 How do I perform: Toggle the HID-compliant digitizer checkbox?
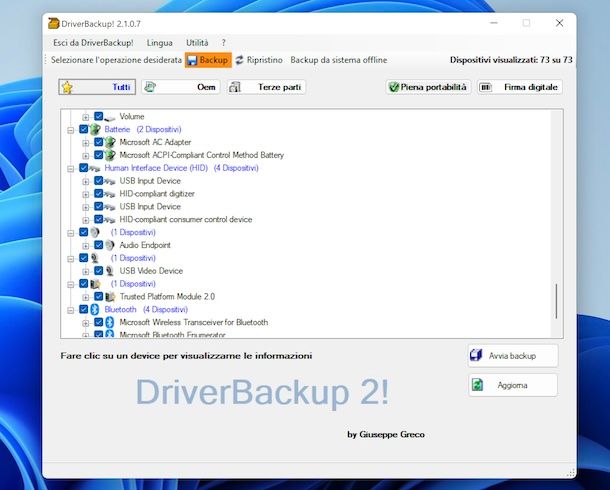pos(98,194)
